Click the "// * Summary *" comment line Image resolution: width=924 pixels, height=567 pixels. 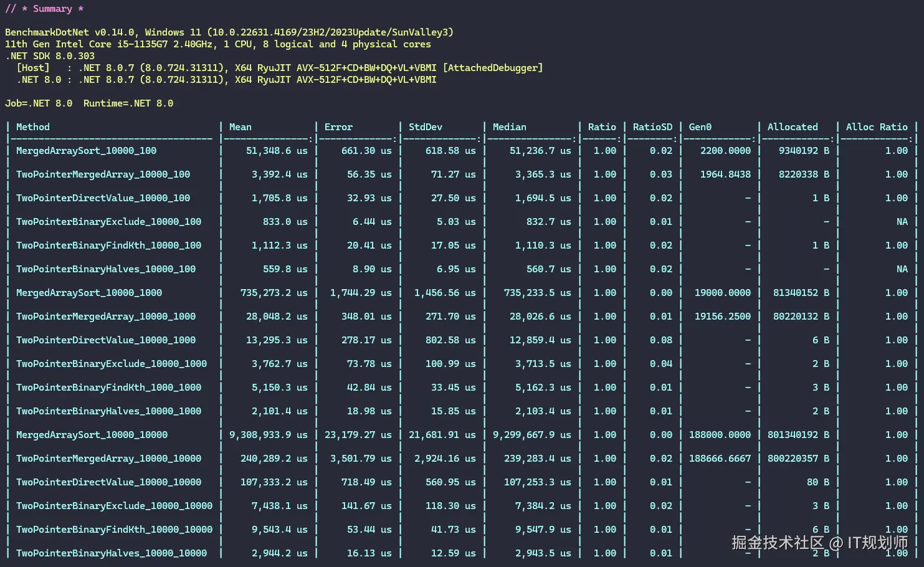(44, 9)
